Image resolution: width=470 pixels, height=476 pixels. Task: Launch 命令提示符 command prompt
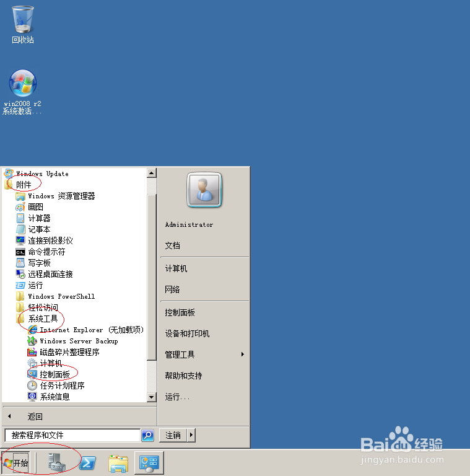pyautogui.click(x=40, y=252)
